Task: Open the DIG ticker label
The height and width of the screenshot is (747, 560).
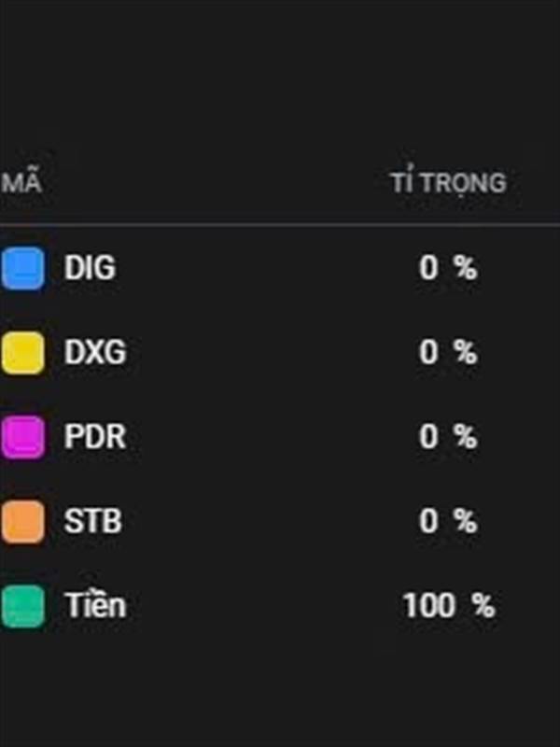Action: click(x=90, y=268)
